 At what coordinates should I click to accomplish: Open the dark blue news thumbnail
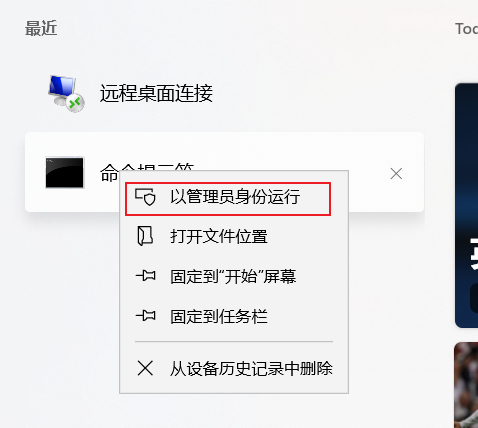466,205
